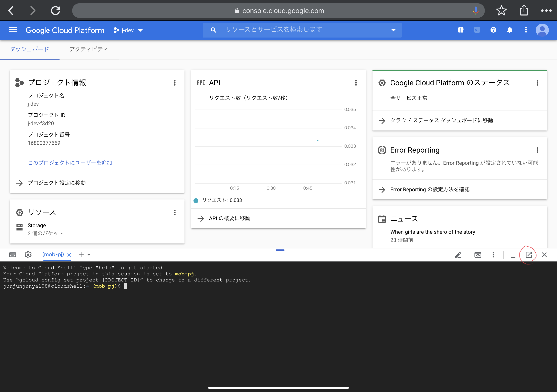557x392 pixels.
Task: Open the gift free trial icon
Action: (460, 30)
